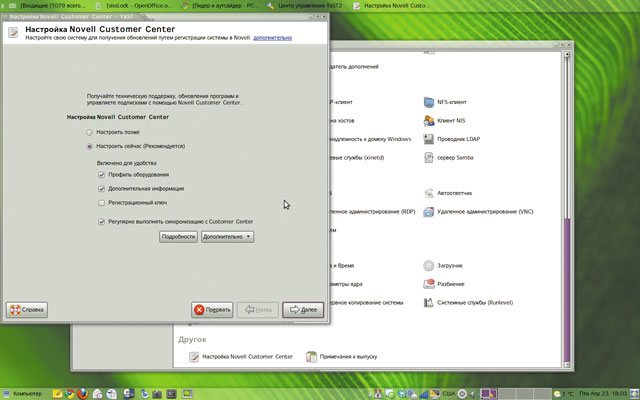Image resolution: width=640 pixels, height=400 pixels.
Task: Toggle 'Профиль оборудования' checkbox
Action: (x=102, y=175)
